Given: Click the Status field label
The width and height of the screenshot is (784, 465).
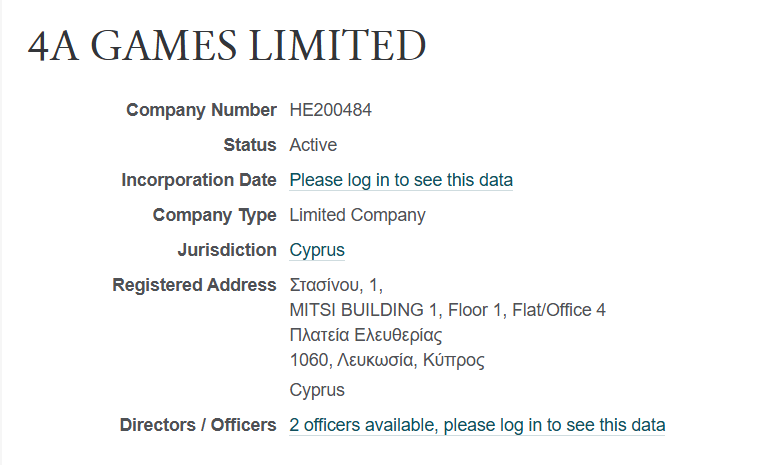Looking at the screenshot, I should [250, 145].
